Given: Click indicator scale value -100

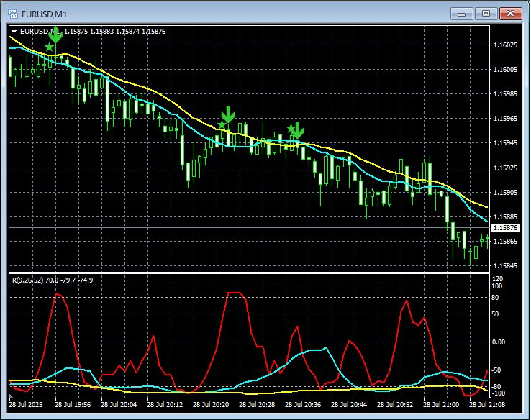Looking at the screenshot, I should pos(498,393).
